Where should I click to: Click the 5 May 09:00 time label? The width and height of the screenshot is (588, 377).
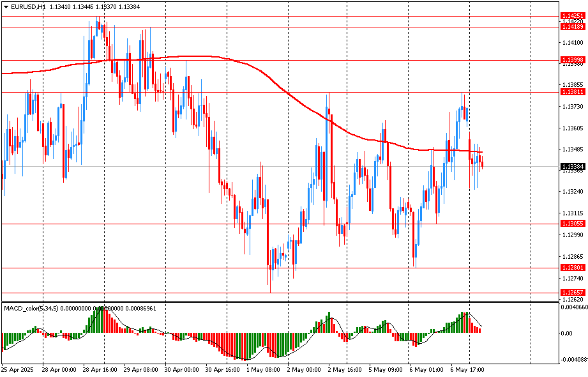[x=386, y=370]
